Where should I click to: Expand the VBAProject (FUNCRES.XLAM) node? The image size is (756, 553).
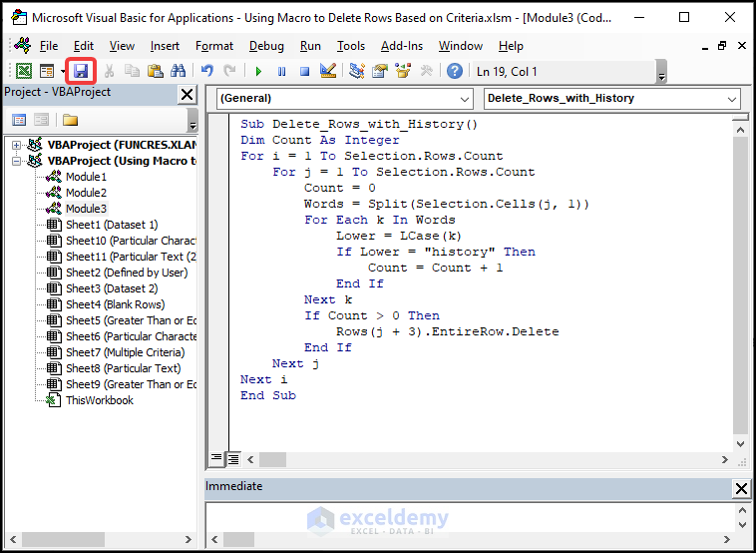16,145
